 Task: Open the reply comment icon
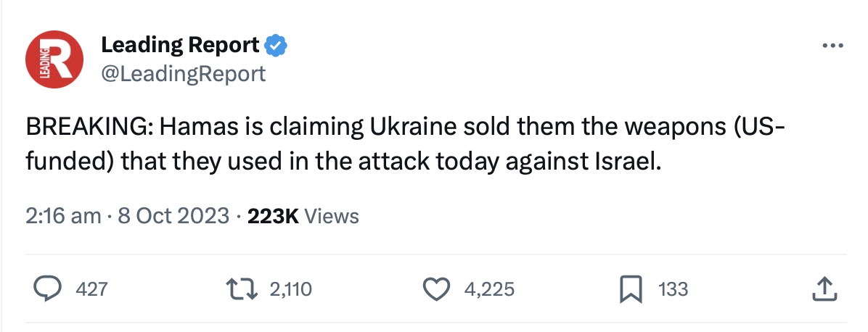[48, 289]
